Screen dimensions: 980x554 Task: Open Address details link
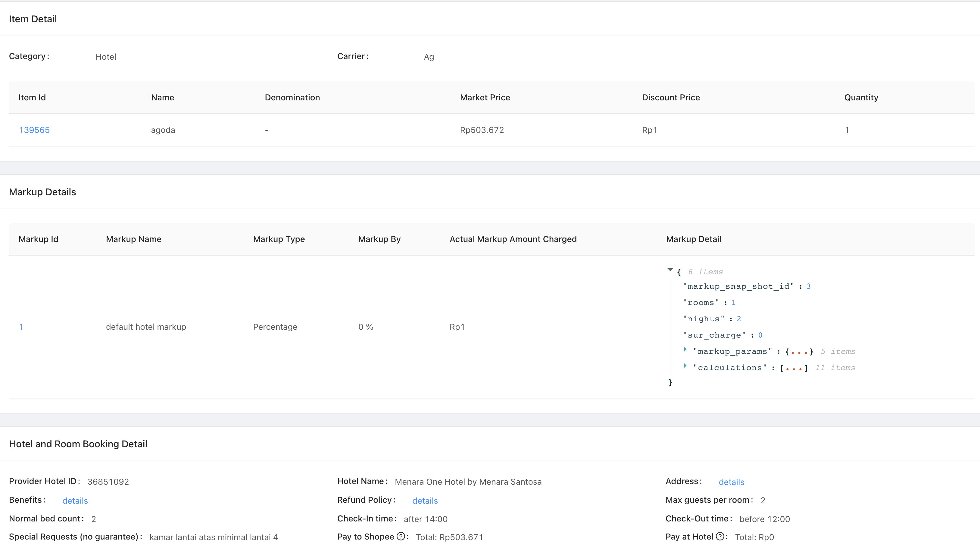point(731,482)
